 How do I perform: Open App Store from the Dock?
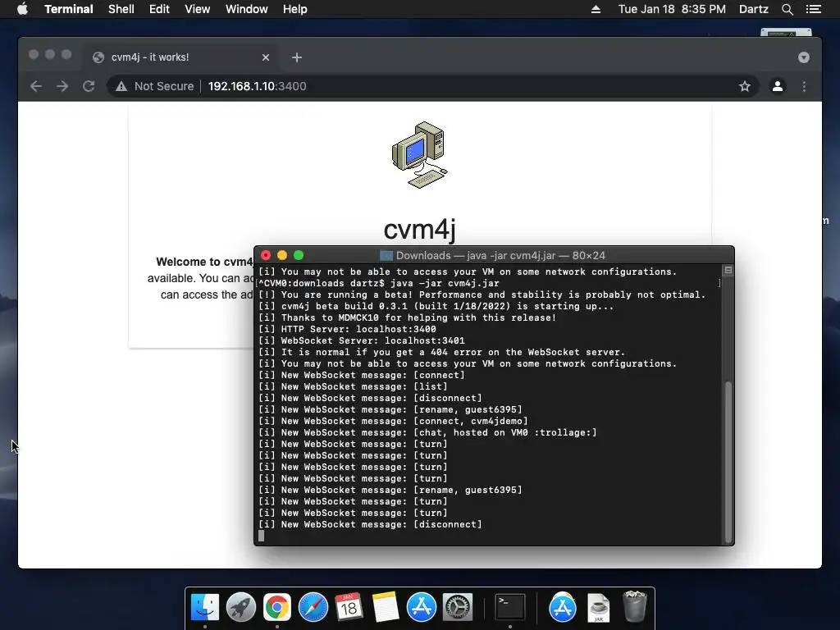click(421, 607)
